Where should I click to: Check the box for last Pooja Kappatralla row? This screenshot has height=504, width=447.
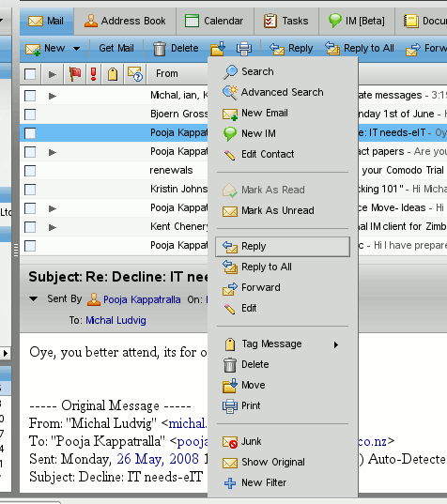point(30,246)
